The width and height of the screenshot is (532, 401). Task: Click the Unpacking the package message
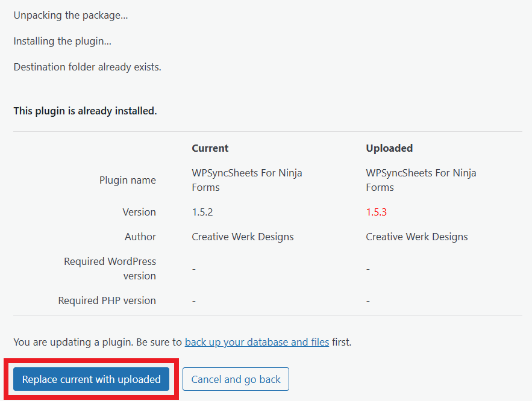tap(70, 15)
